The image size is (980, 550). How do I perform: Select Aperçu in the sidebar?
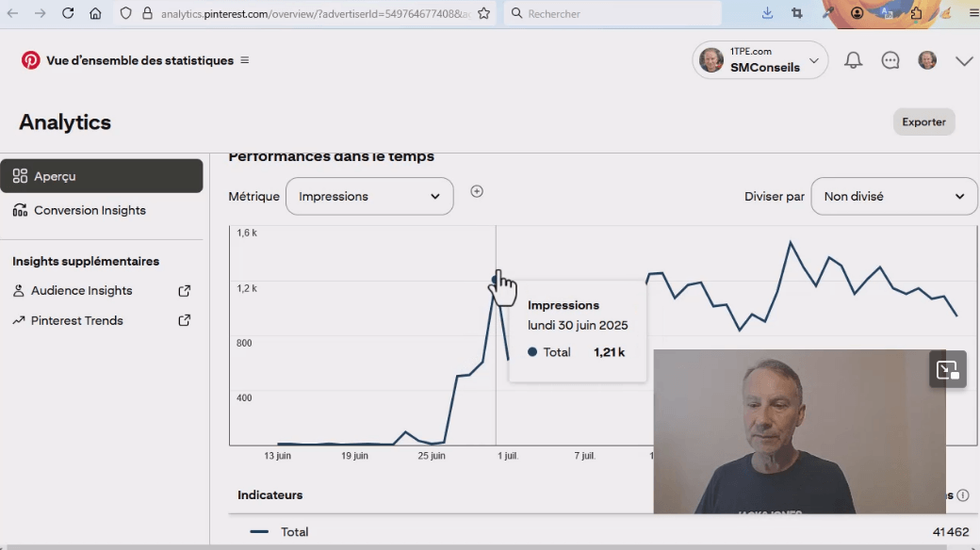(x=102, y=176)
